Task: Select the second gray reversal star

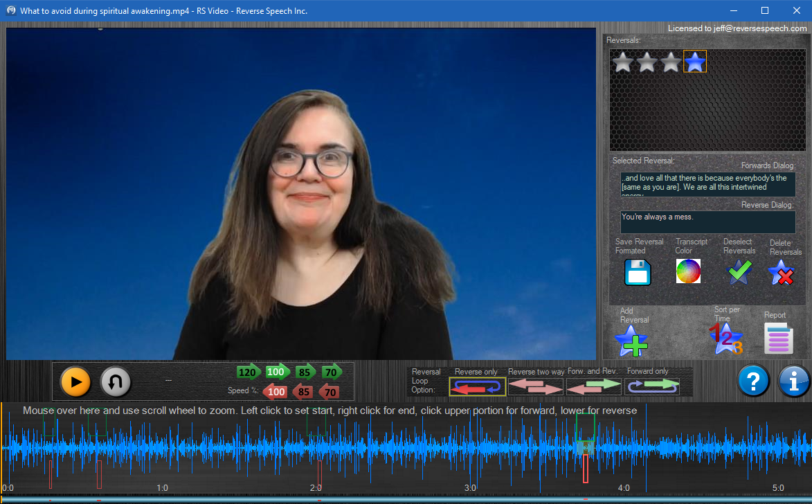Action: pyautogui.click(x=647, y=62)
